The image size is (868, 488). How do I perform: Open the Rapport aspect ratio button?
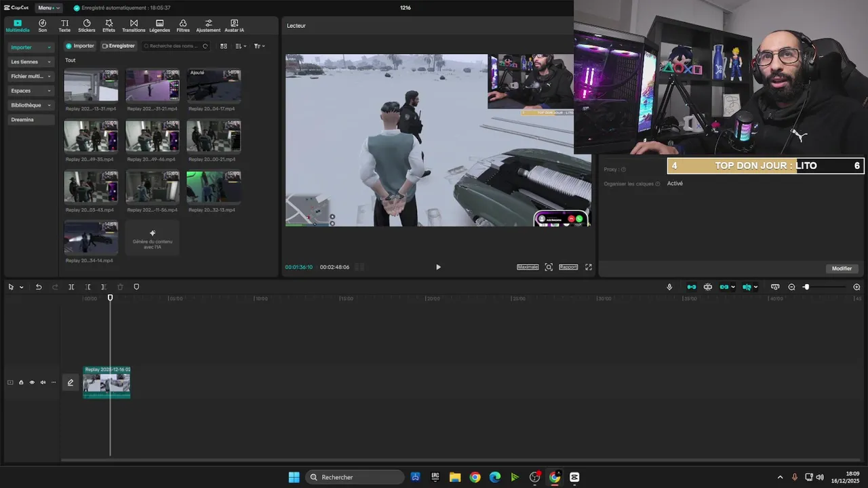click(x=568, y=267)
